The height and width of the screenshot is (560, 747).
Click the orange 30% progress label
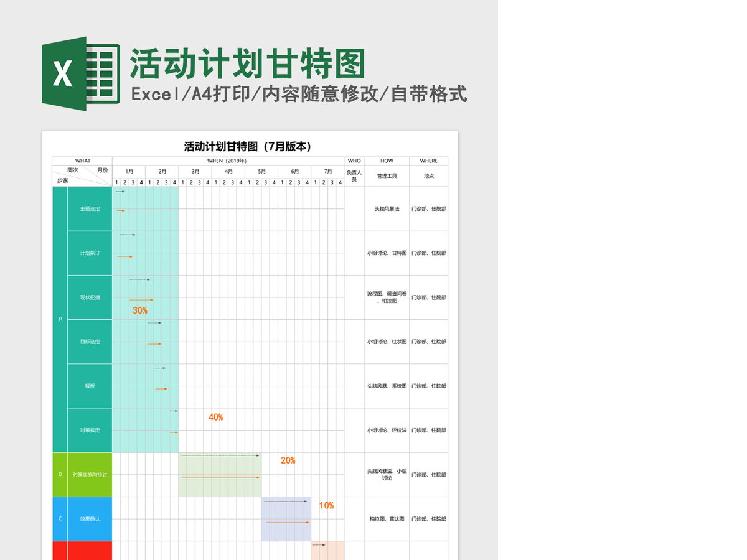[x=140, y=310]
